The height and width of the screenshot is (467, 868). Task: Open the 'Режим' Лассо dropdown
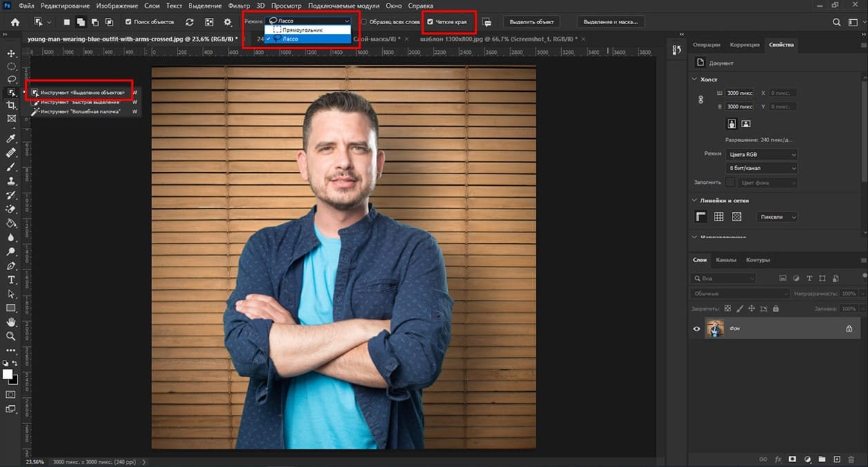pyautogui.click(x=308, y=21)
